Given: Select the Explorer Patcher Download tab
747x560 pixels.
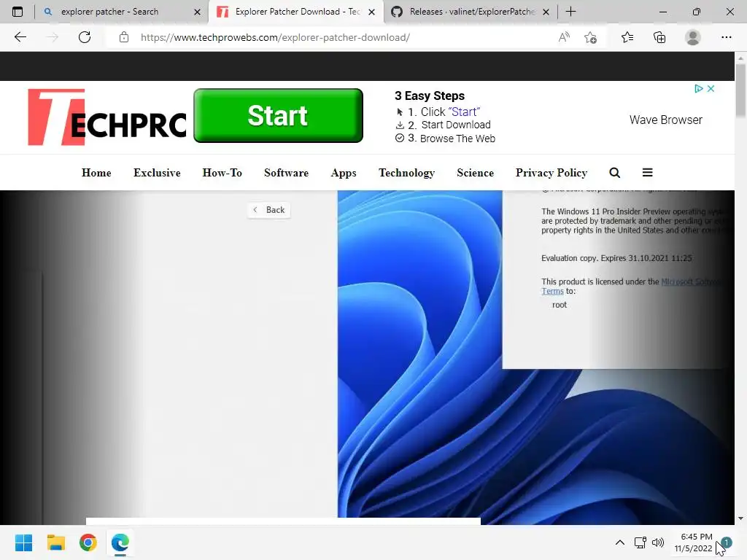Looking at the screenshot, I should pos(296,12).
